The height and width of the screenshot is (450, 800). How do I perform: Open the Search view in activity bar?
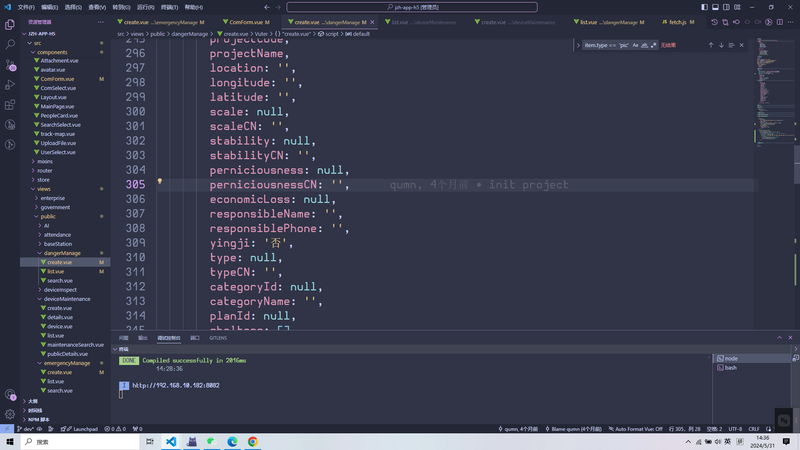pos(10,44)
